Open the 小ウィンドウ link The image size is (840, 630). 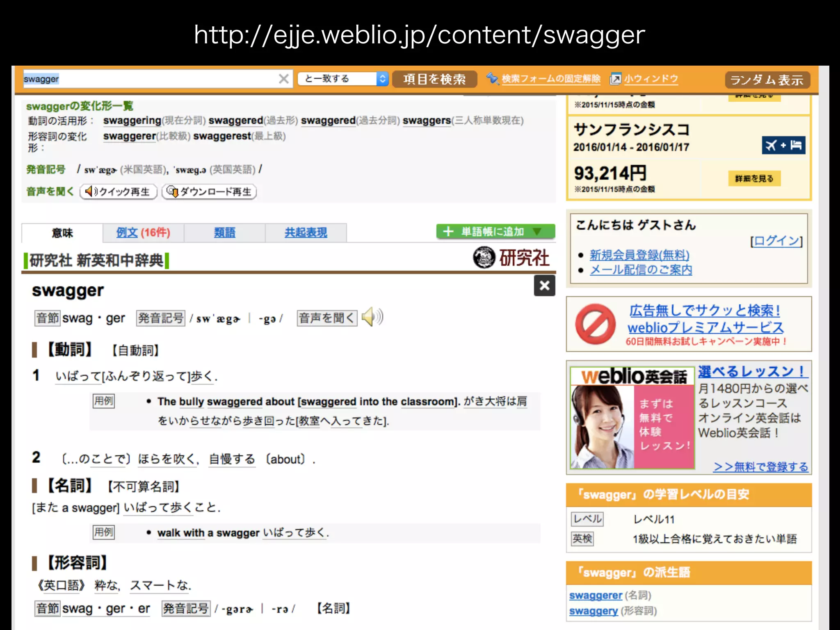[x=651, y=79]
